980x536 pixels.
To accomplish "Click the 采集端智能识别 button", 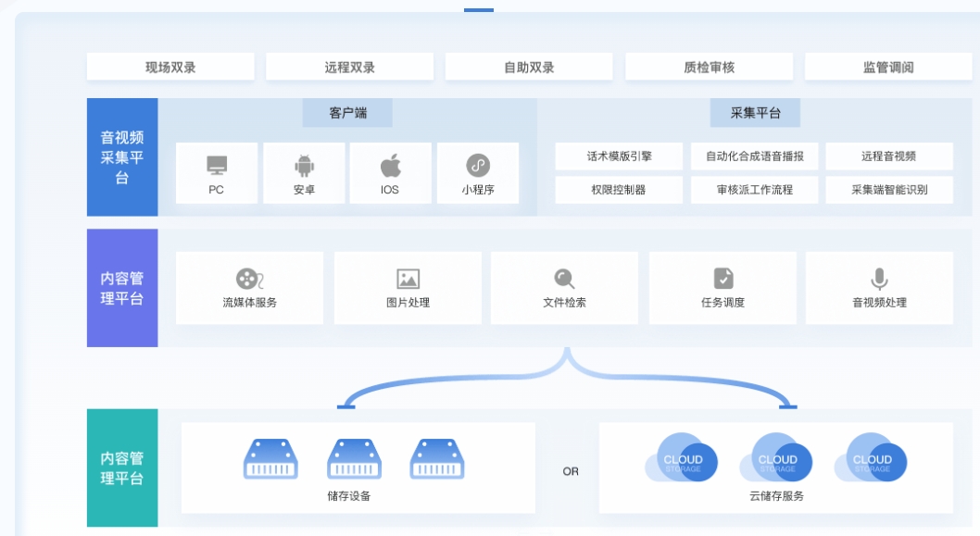I will 889,190.
